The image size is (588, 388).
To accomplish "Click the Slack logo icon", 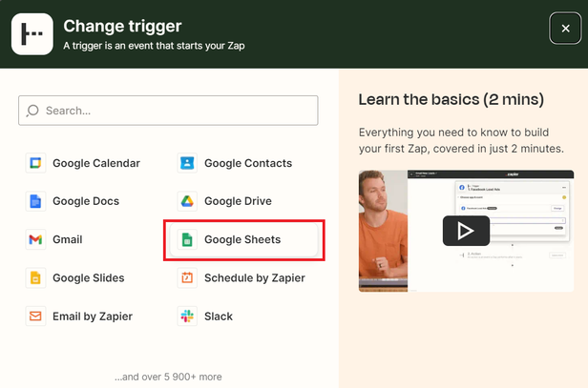I will click(x=187, y=317).
